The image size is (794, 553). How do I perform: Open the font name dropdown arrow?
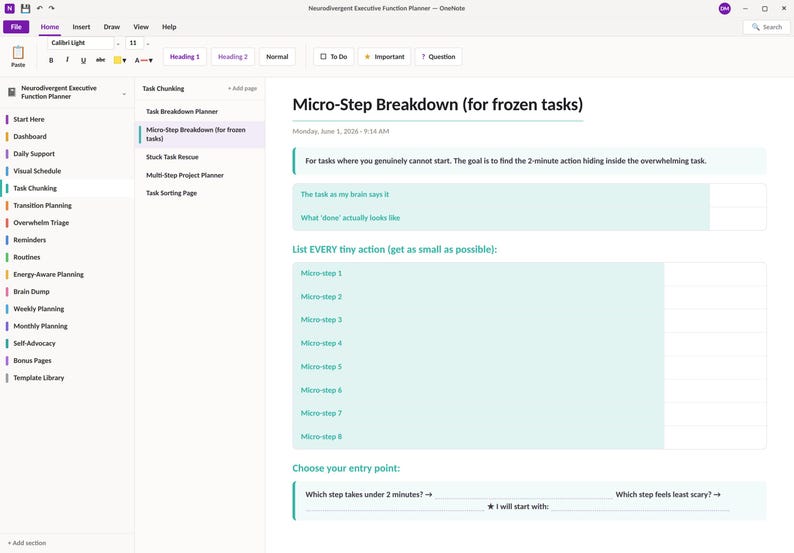coord(118,44)
